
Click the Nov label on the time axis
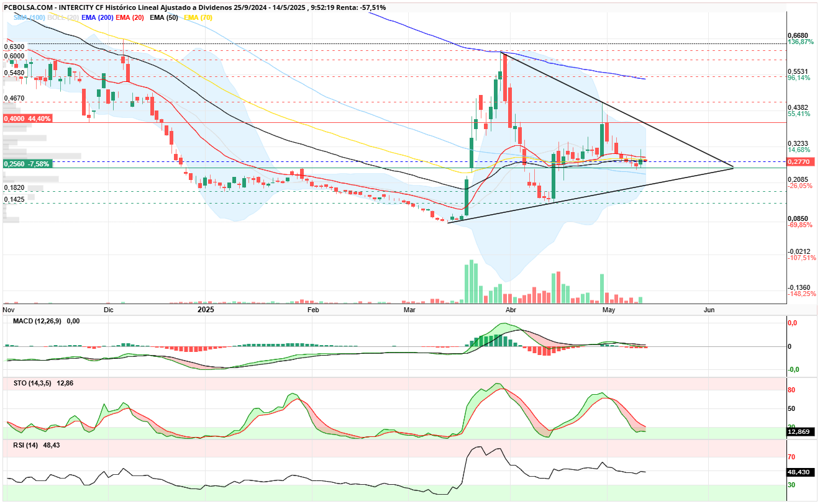[x=9, y=308]
